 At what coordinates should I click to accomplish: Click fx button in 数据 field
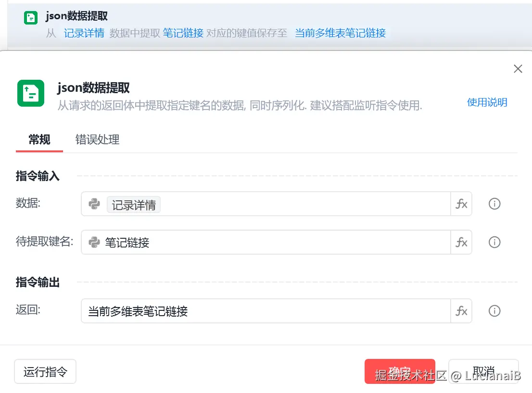461,204
